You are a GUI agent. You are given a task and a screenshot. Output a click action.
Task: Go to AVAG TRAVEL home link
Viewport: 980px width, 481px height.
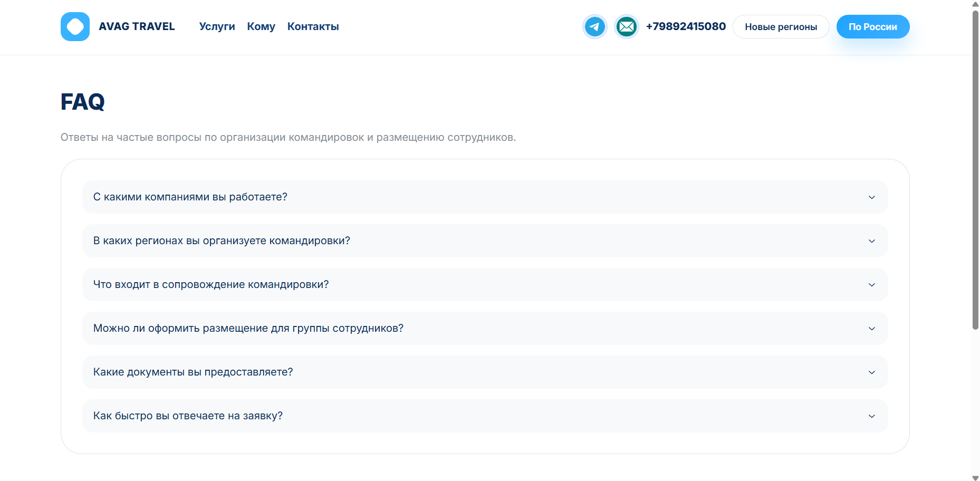point(137,26)
